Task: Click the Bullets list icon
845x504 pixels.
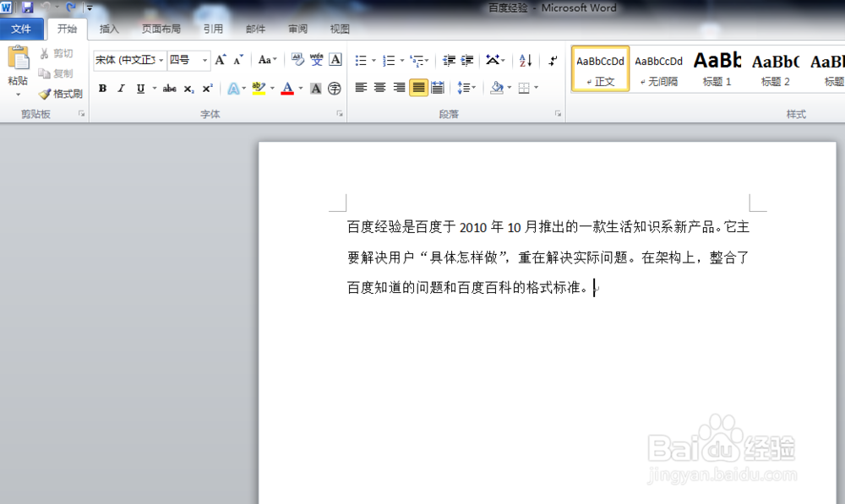Action: pos(361,60)
